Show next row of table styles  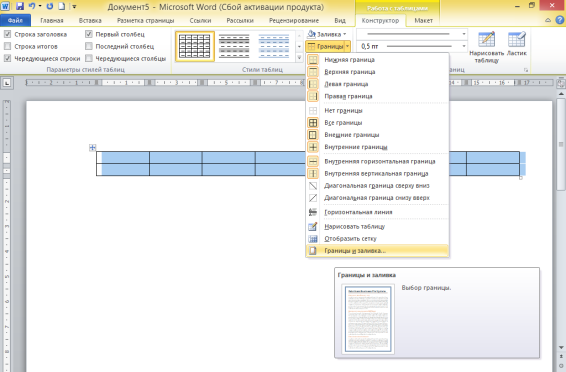pos(299,47)
